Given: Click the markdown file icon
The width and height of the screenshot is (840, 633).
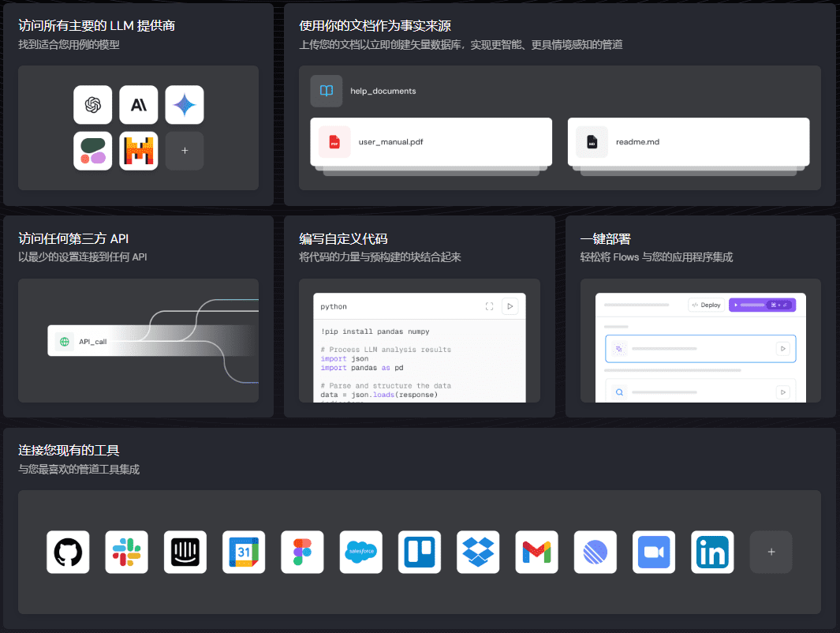Looking at the screenshot, I should click(592, 142).
